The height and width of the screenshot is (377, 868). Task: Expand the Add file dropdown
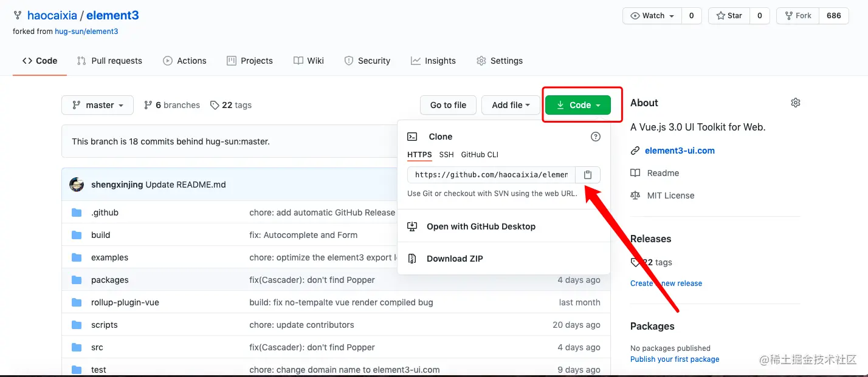(511, 105)
